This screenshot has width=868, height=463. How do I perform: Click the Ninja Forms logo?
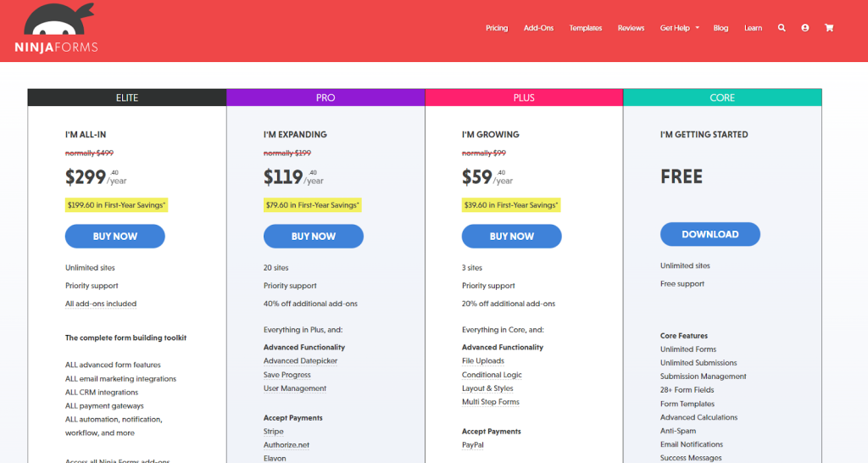(x=56, y=30)
